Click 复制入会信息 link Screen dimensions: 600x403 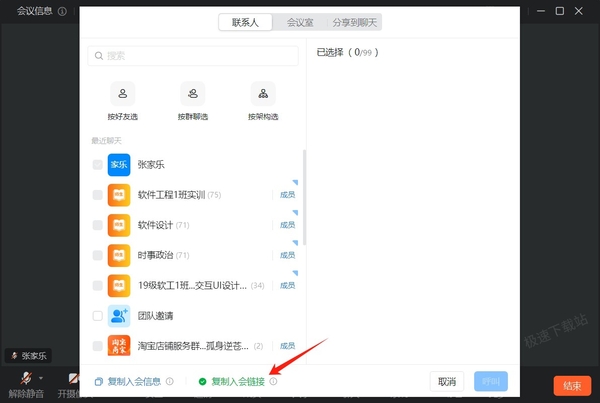tap(134, 382)
